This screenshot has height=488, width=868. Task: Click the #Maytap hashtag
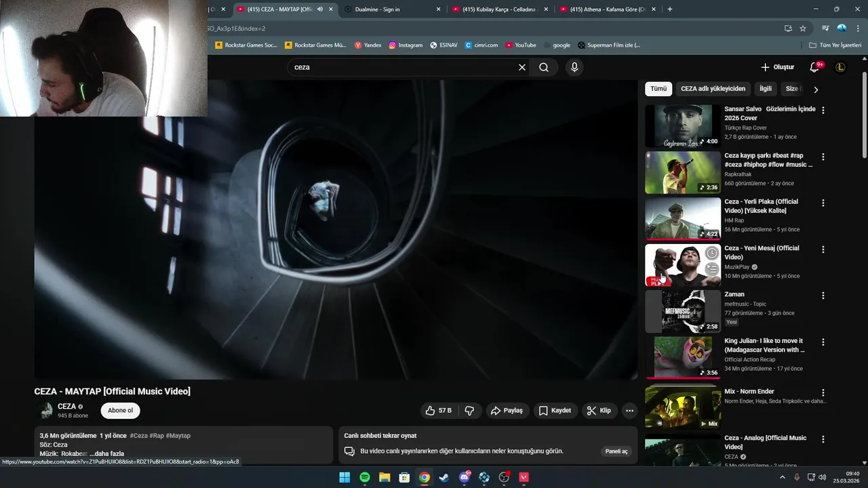[178, 436]
